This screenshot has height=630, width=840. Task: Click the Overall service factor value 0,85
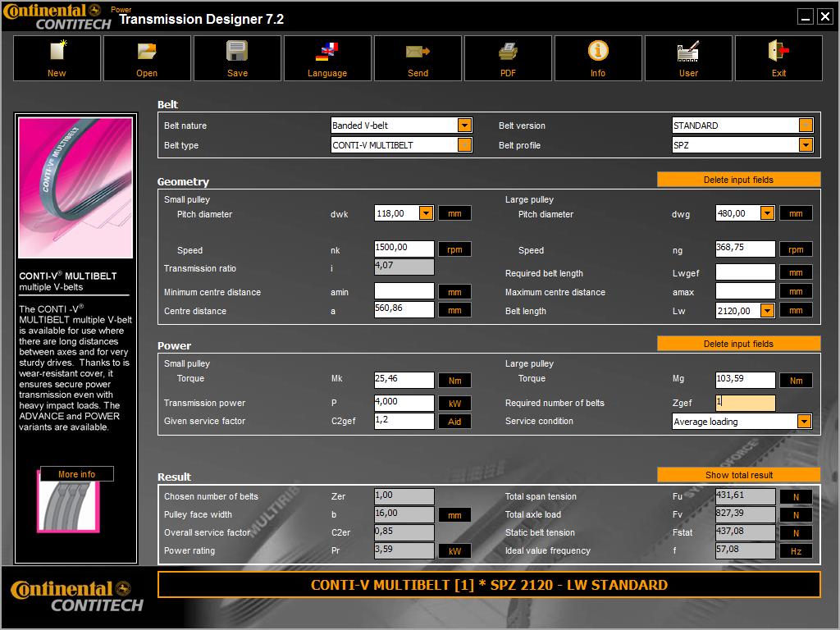click(404, 532)
